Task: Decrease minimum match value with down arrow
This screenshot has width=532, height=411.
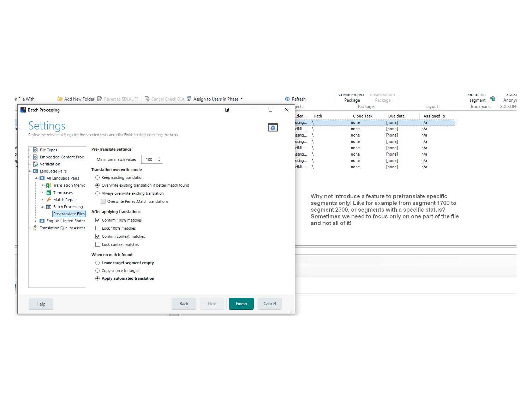Action: [x=159, y=161]
